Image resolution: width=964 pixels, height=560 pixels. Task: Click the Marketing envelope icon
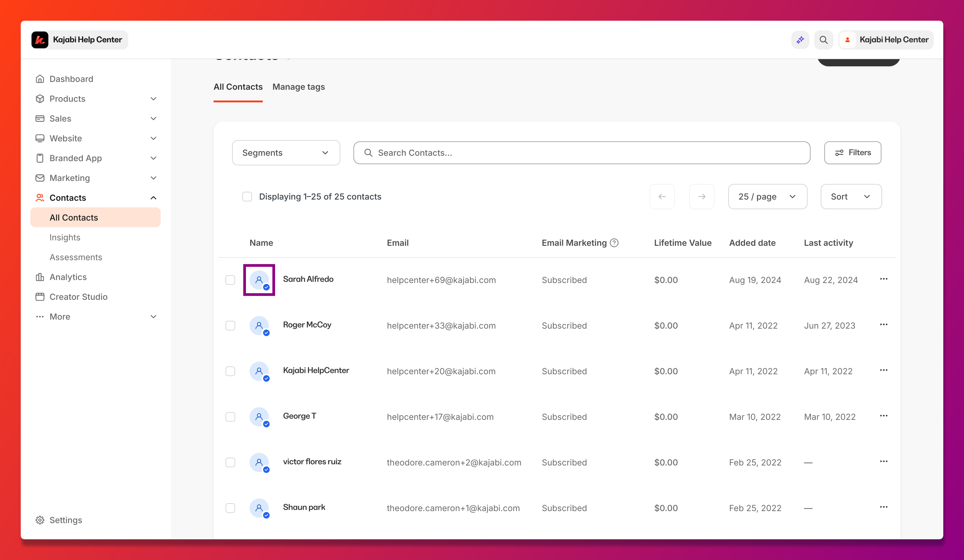[x=40, y=178]
